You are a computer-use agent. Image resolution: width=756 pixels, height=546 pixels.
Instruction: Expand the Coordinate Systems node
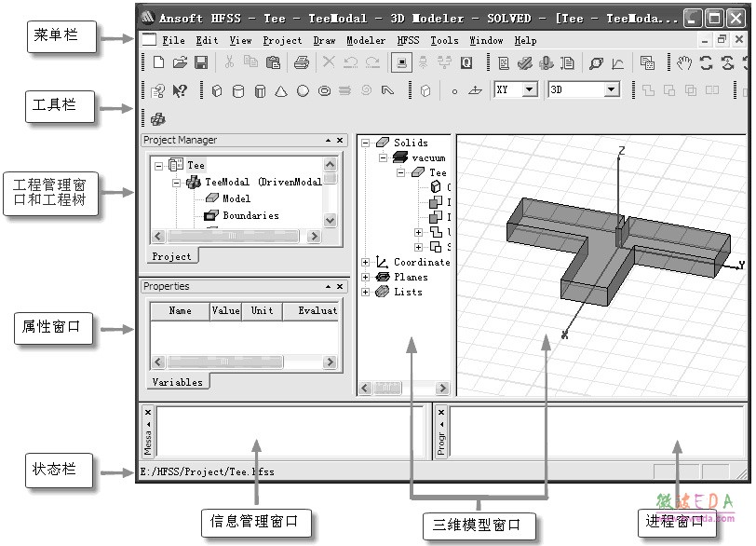tap(366, 263)
